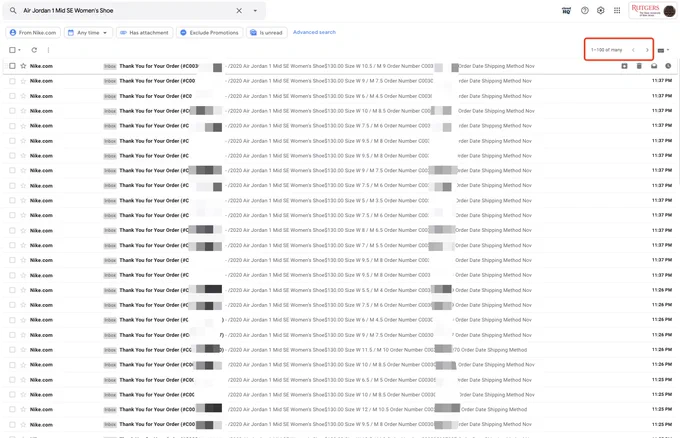Star the W 12 / M 10.5 order email
This screenshot has width=680, height=438.
tap(23, 409)
